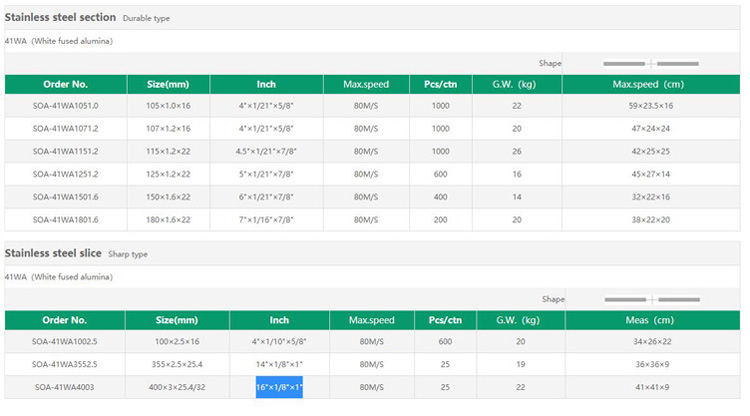Viewport: 750px width, 416px height.
Task: Open order SOA-41WA4003 row
Action: coord(65,387)
